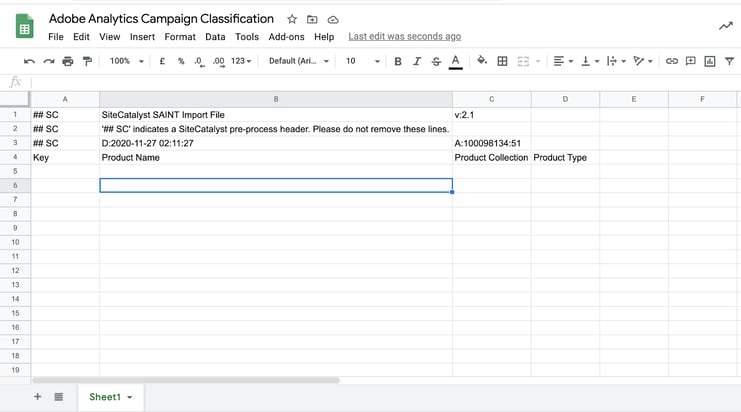The height and width of the screenshot is (412, 741).
Task: Click the add sheet plus button
Action: coord(38,397)
